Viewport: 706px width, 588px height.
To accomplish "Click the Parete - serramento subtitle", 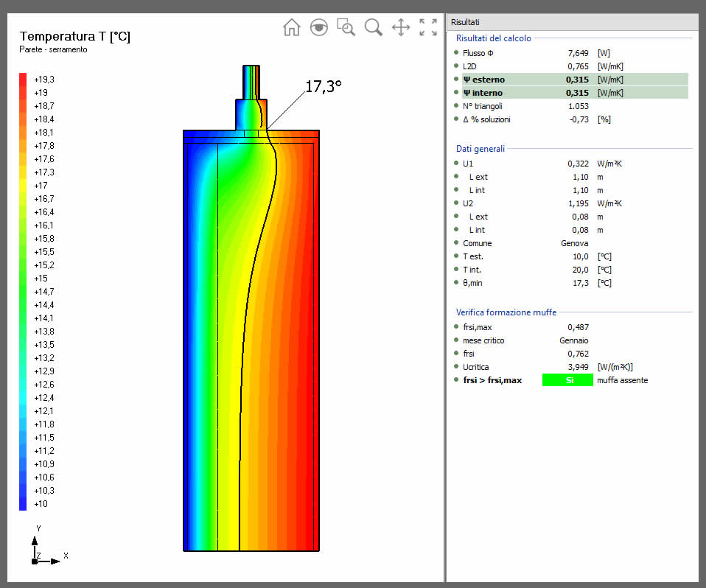I will (x=53, y=49).
